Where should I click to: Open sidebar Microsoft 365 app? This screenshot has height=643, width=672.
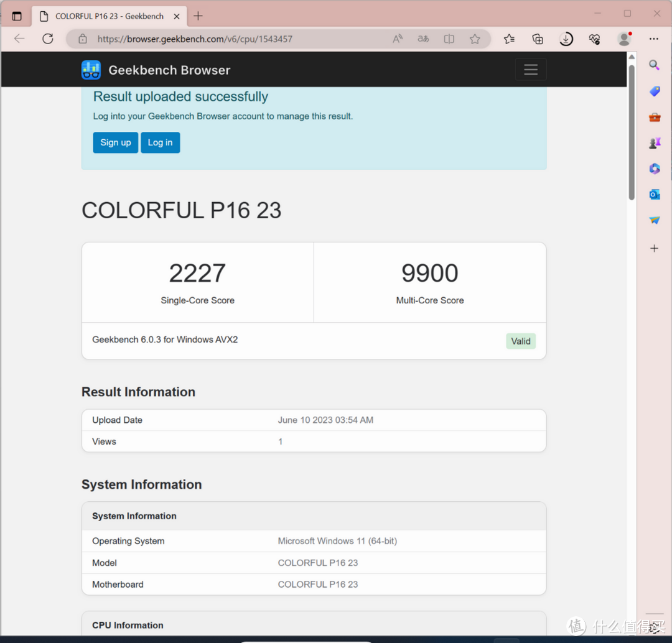[654, 169]
